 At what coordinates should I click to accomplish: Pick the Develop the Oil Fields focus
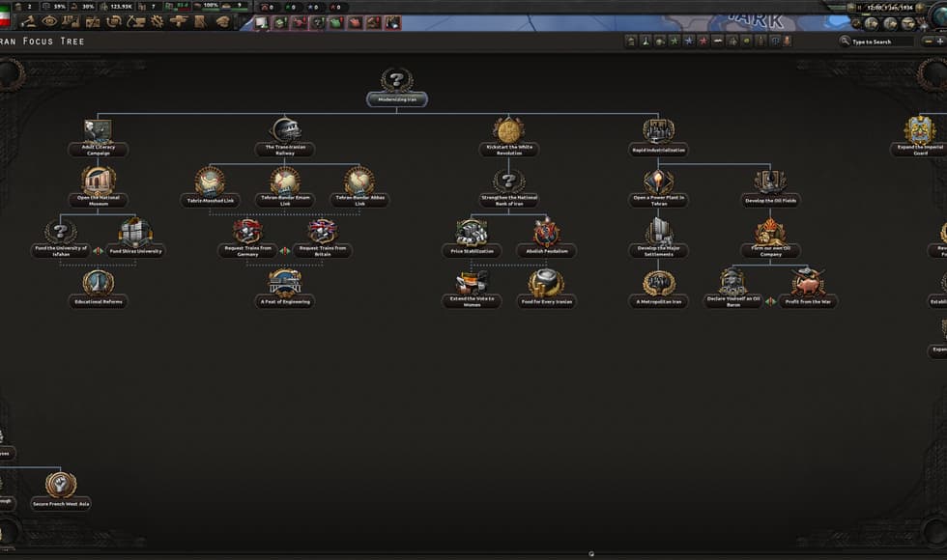[770, 187]
